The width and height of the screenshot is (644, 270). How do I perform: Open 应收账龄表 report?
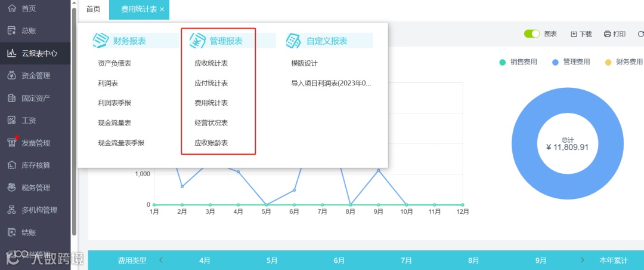211,143
